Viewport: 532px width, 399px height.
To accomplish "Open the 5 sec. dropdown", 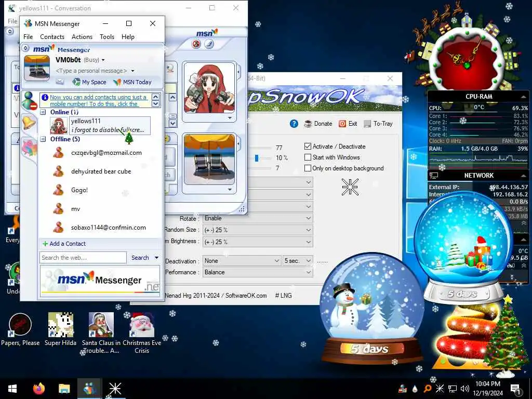I will point(298,261).
